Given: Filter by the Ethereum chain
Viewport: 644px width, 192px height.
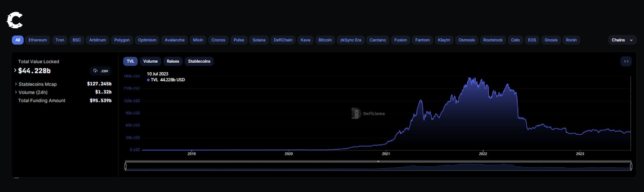Looking at the screenshot, I should (38, 40).
